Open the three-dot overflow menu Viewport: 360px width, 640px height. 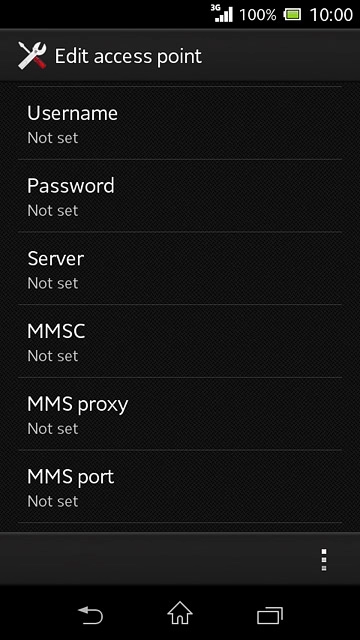click(x=324, y=559)
